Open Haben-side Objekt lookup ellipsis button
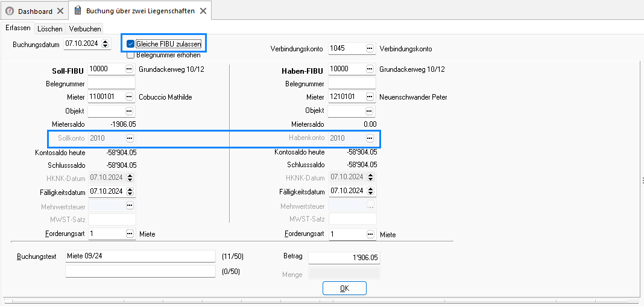The width and height of the screenshot is (644, 306). 370,110
